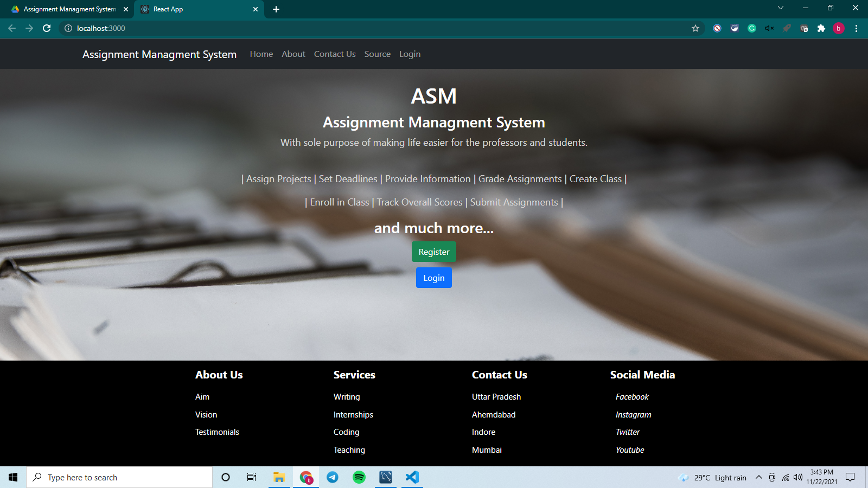Open the notification center icon

850,477
